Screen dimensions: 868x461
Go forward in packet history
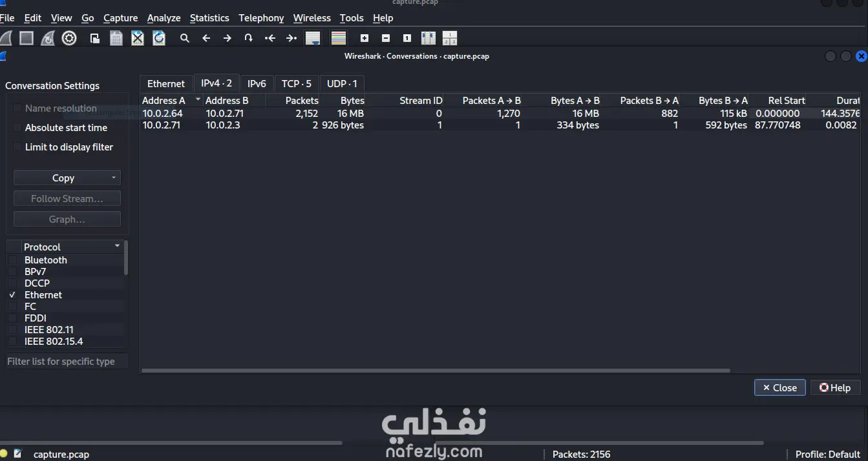(x=228, y=38)
